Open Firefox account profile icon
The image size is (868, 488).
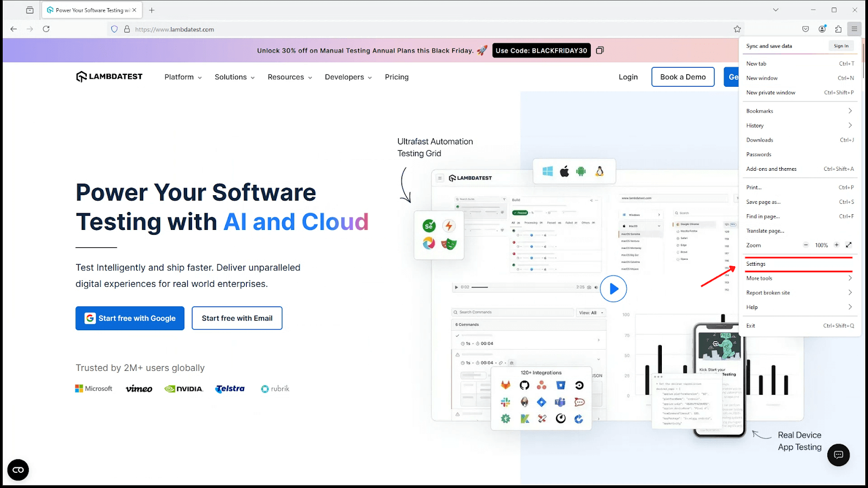click(822, 29)
